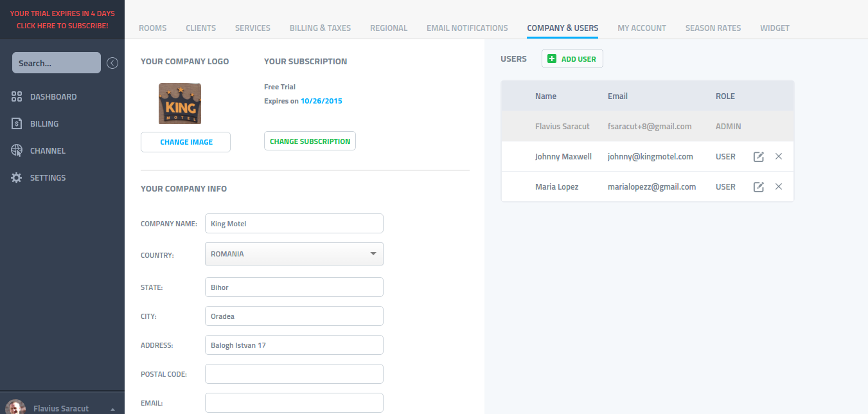The width and height of the screenshot is (868, 414).
Task: Open Channel from the sidebar
Action: tap(48, 151)
